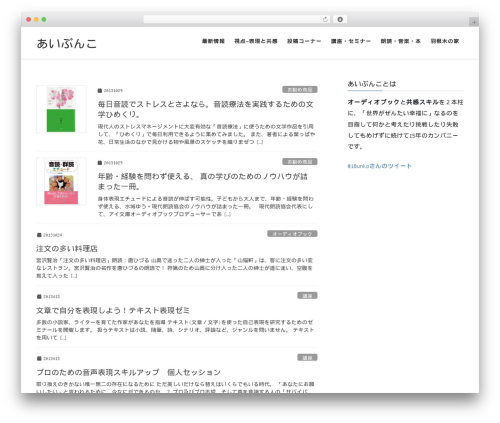Screen dimensions: 500x423
Task: Click calendar icon on 年齢・経験 post
Action: click(100, 163)
